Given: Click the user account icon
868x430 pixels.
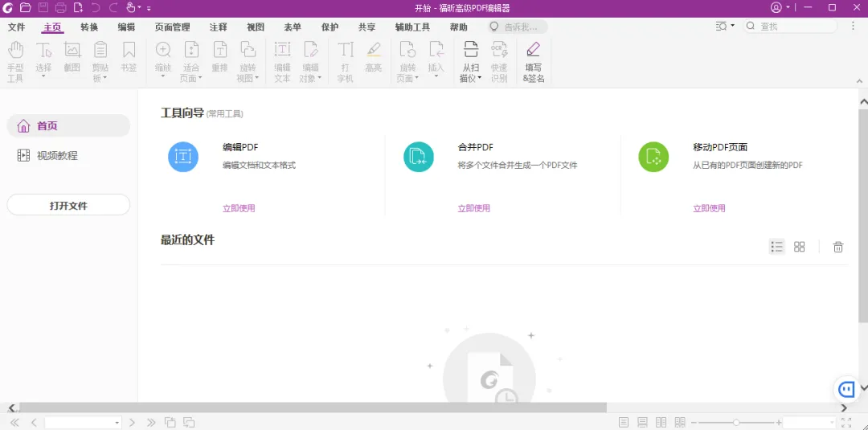Looking at the screenshot, I should tap(776, 8).
